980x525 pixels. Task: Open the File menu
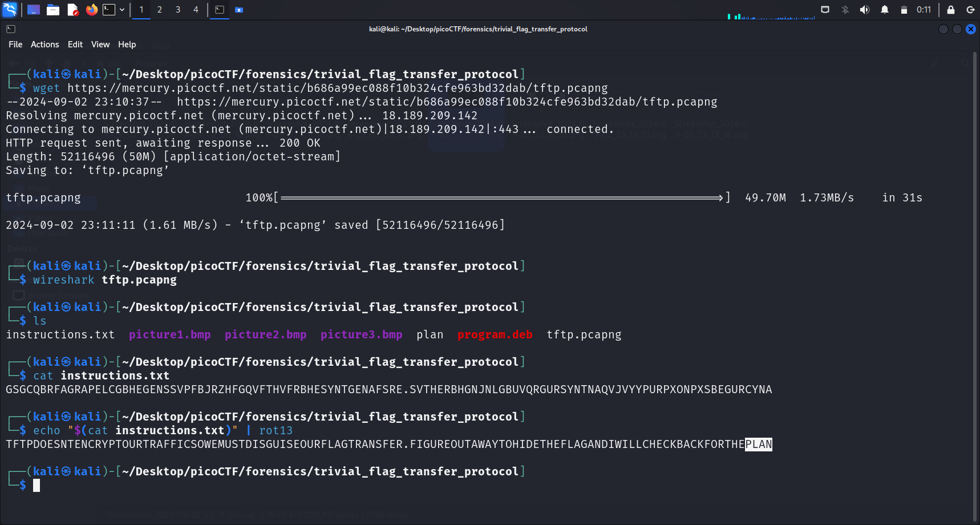pos(15,45)
